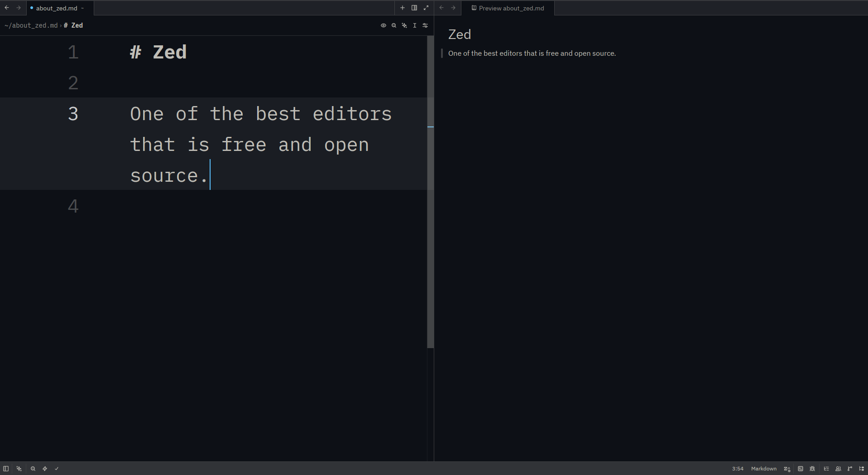This screenshot has height=475, width=868.
Task: Click line number 1 in gutter
Action: click(73, 52)
